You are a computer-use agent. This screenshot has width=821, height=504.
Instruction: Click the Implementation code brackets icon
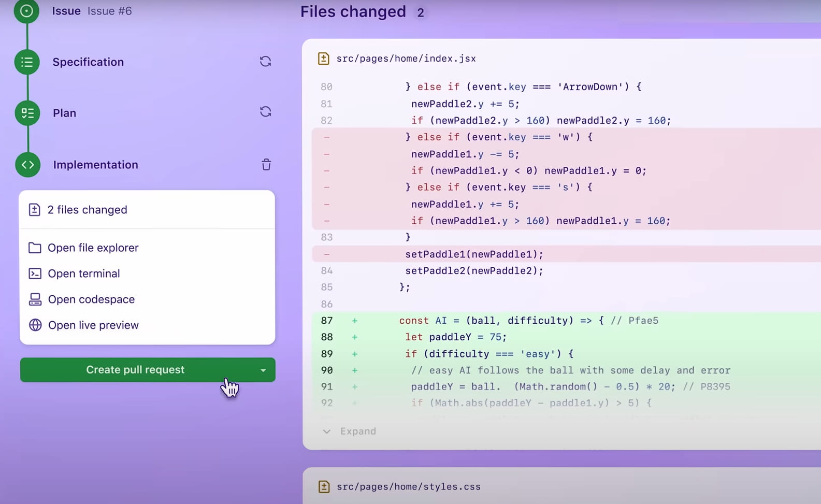(x=28, y=165)
